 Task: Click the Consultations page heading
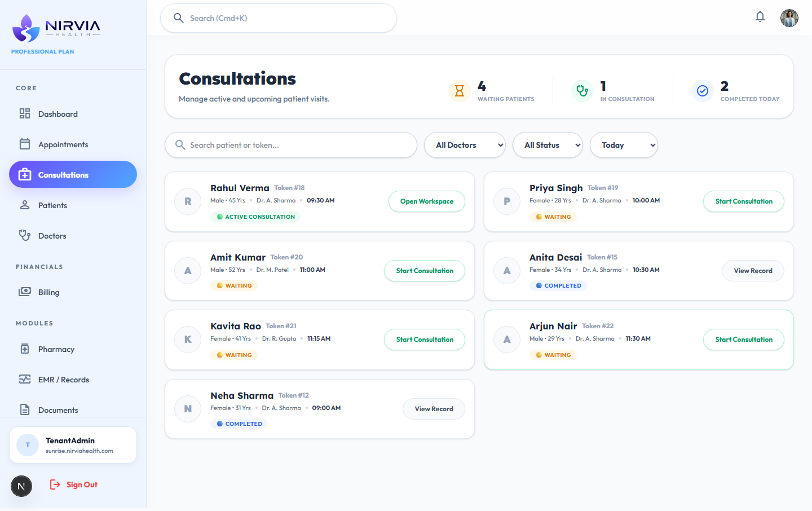tap(237, 78)
